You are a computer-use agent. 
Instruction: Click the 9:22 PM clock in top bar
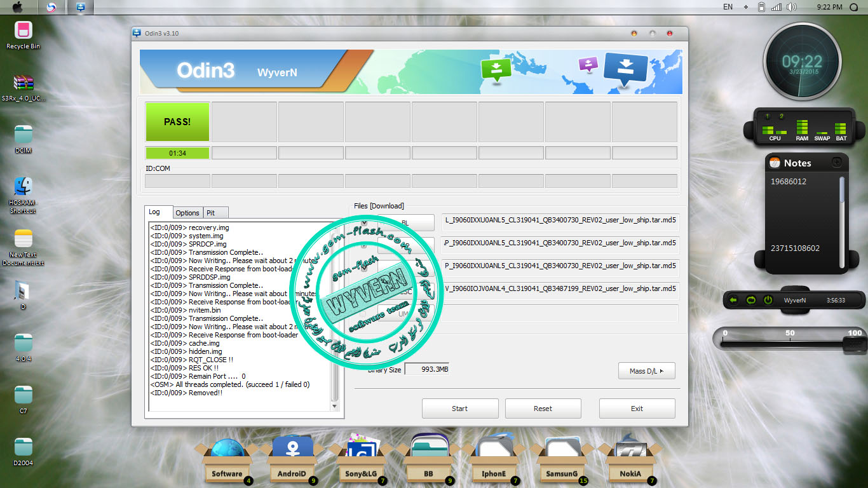(x=829, y=7)
